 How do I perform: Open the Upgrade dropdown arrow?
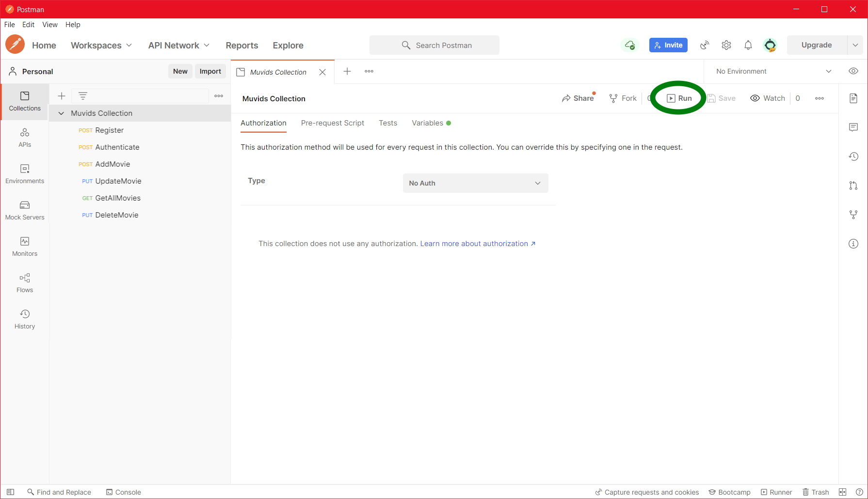point(855,45)
